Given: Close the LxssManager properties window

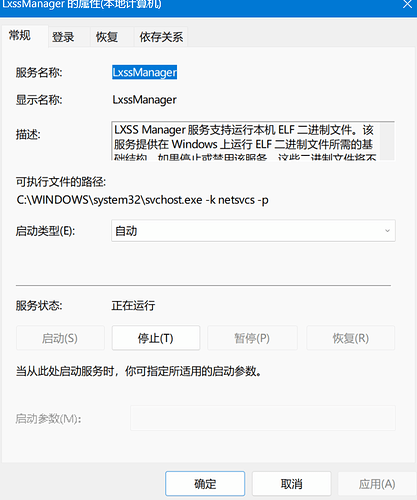Looking at the screenshot, I should [407, 5].
